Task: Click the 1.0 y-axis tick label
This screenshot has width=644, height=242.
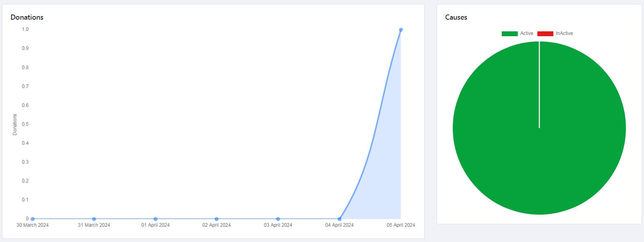Action: [25, 29]
